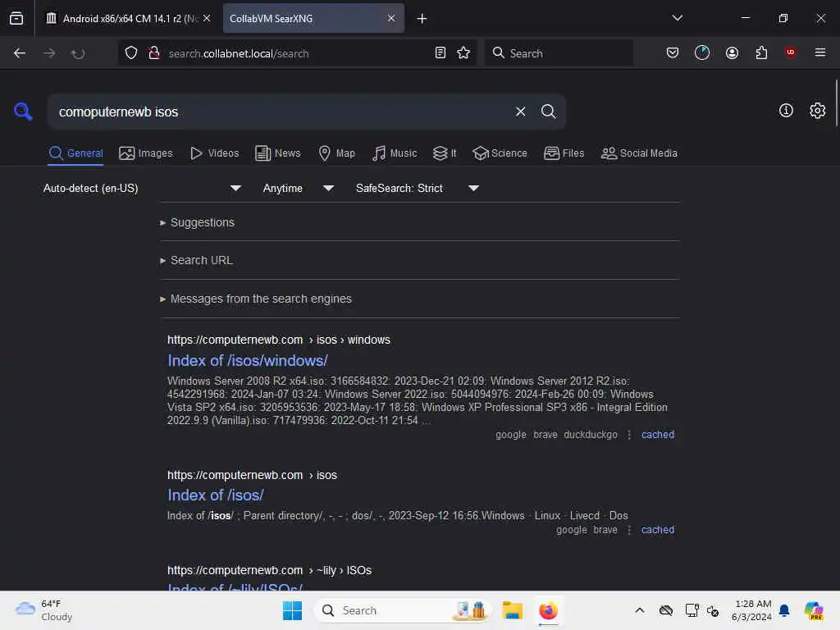
Task: Click the SearXNG logo magnifier icon
Action: tap(23, 112)
